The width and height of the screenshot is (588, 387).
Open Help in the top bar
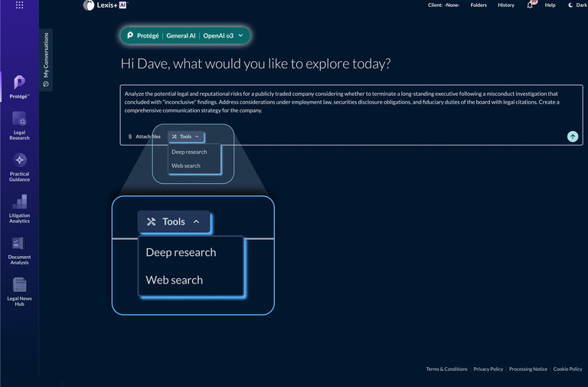coord(550,5)
